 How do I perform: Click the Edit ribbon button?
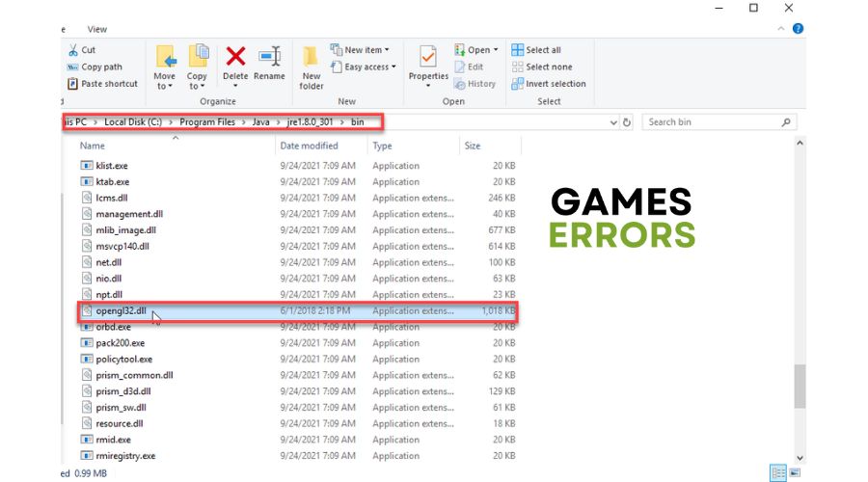(469, 67)
